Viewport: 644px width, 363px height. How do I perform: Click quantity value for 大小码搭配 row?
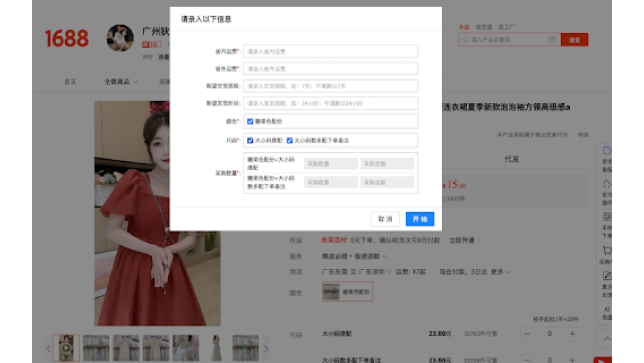(549, 334)
